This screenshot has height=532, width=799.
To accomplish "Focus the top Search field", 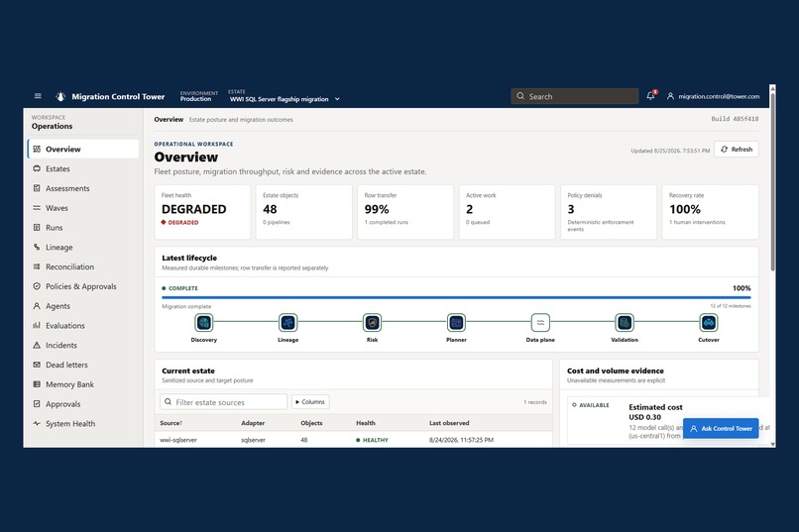I will (574, 96).
